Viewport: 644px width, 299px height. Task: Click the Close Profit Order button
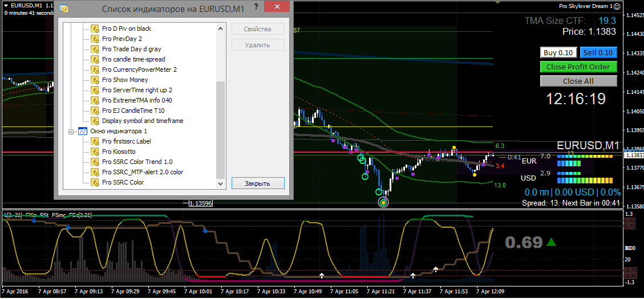click(578, 67)
